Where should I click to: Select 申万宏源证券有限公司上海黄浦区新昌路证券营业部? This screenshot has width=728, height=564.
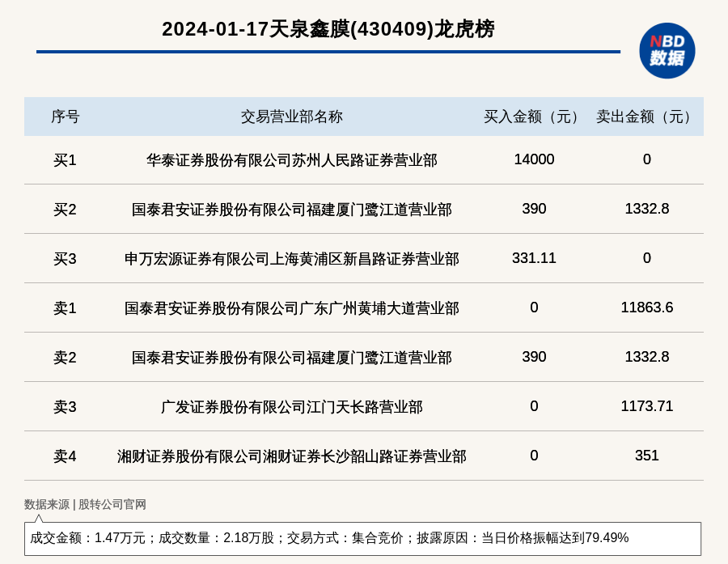pos(291,259)
